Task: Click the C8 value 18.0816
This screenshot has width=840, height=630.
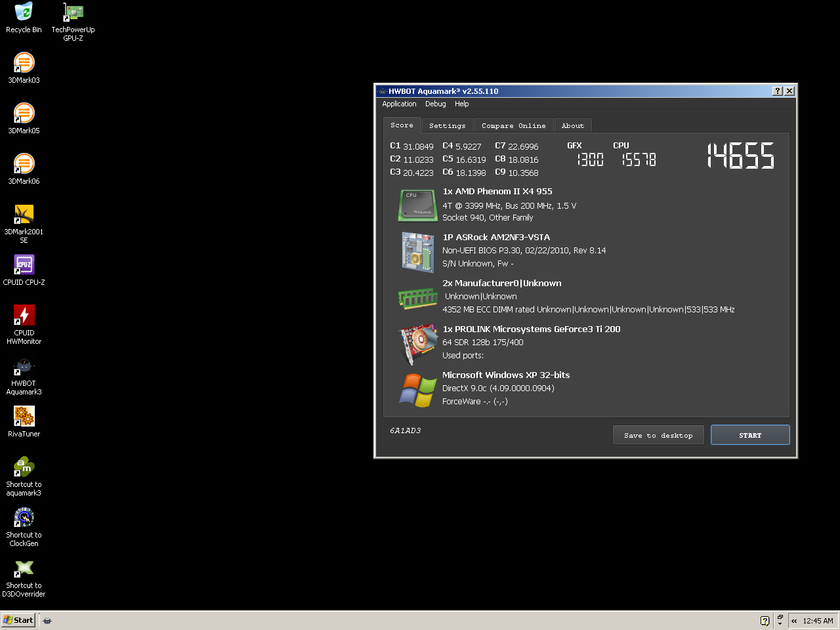Action: [523, 159]
